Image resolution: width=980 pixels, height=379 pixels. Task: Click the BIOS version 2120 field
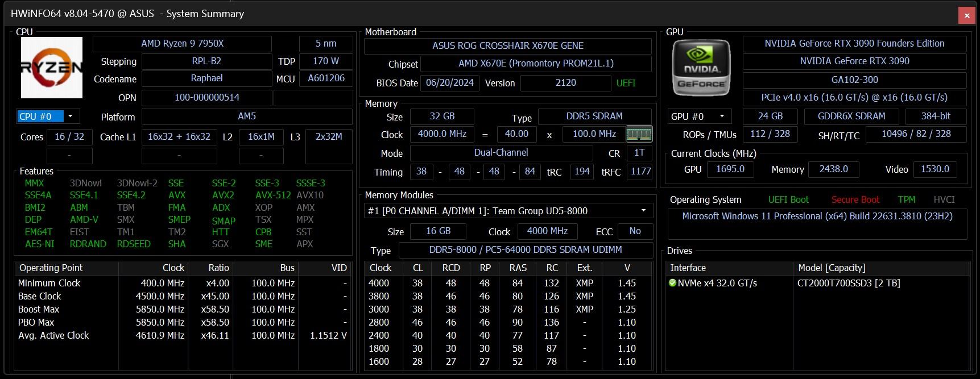click(565, 83)
